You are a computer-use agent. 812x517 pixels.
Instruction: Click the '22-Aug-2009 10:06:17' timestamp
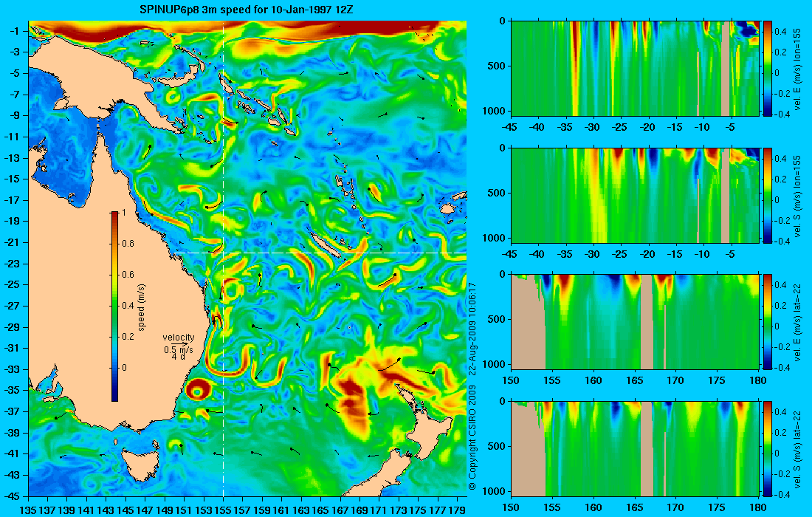[x=472, y=329]
